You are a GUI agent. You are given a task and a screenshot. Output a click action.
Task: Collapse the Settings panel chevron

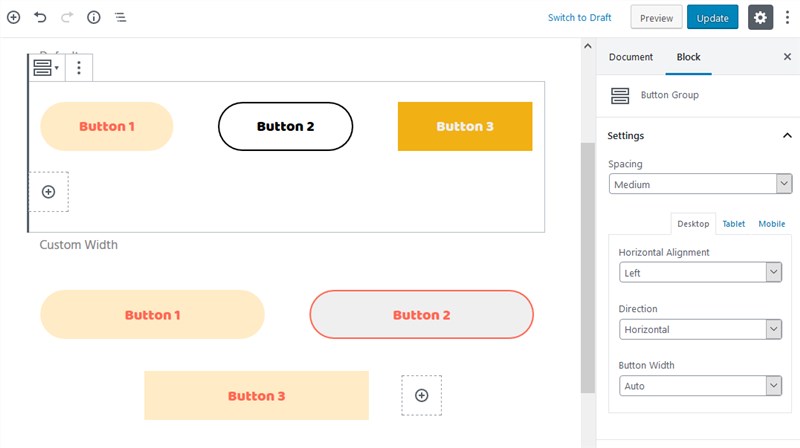(787, 135)
